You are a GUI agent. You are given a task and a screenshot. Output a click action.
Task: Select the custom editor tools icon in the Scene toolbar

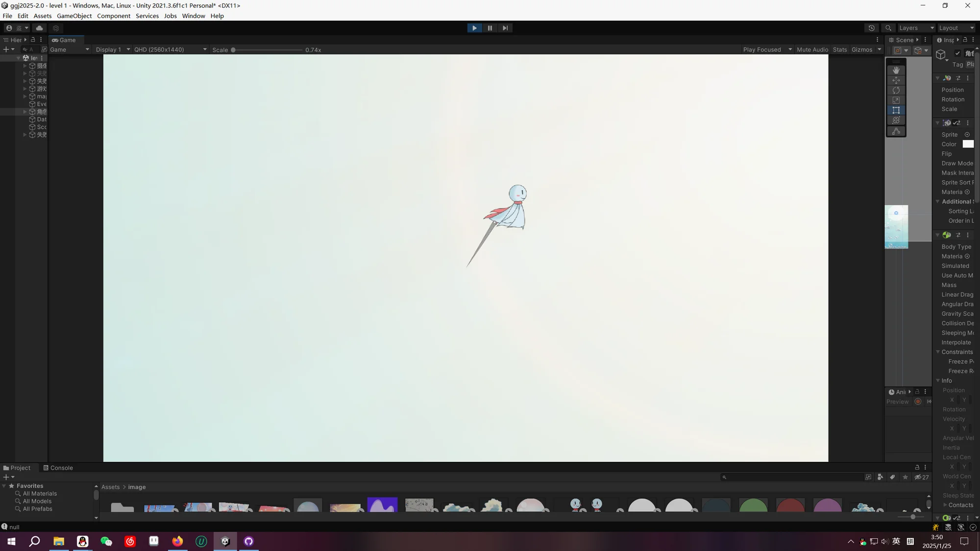(896, 131)
